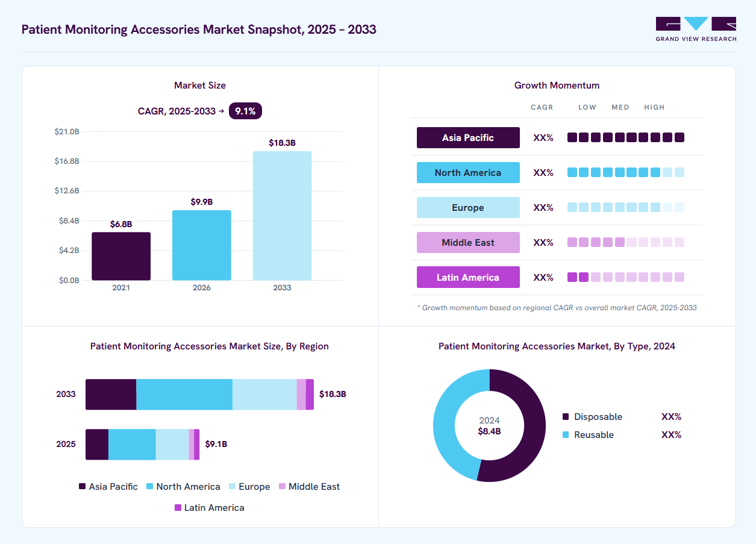Click the Disposable legend swatch

click(565, 417)
